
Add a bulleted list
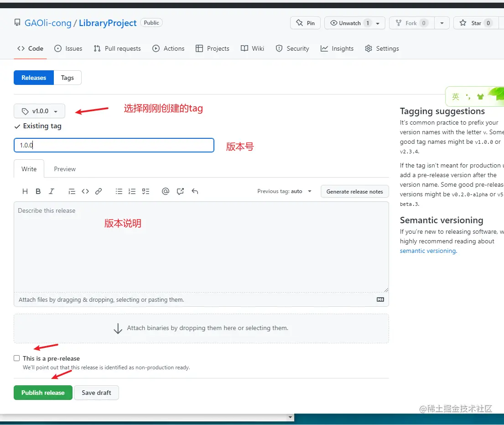point(119,191)
